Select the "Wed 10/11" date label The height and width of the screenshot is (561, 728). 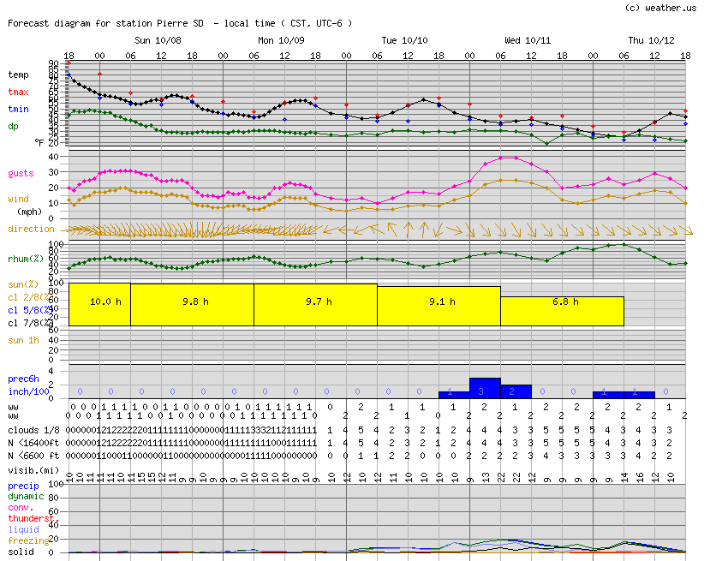[x=528, y=40]
